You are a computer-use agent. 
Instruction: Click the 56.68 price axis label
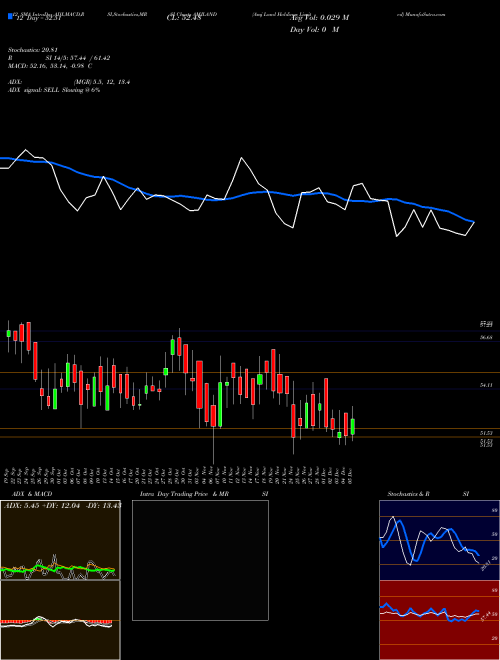[x=487, y=338]
